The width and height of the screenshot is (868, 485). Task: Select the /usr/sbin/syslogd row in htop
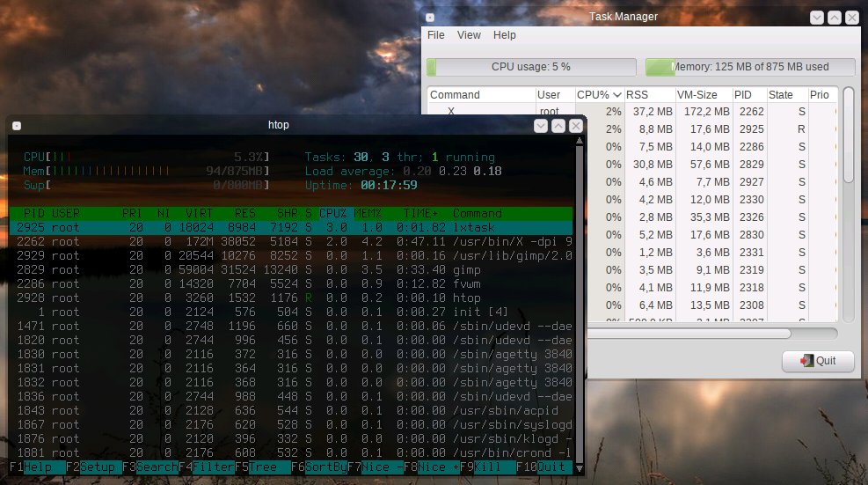click(x=290, y=424)
